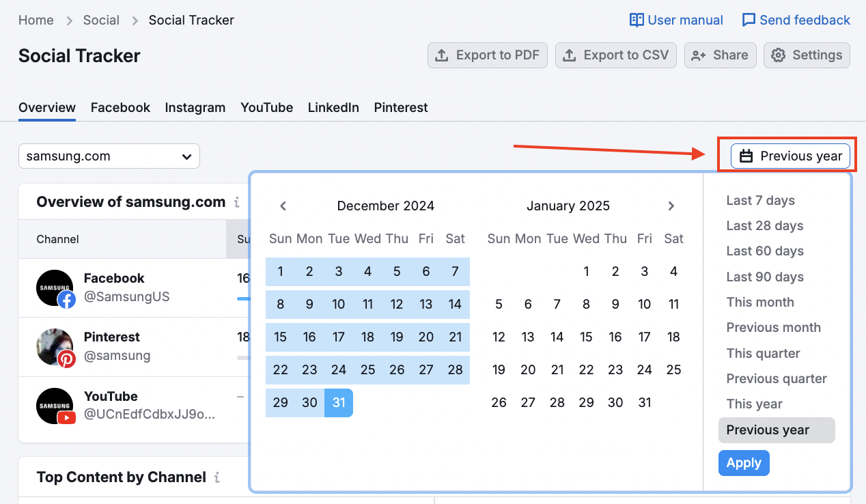Open the samsung.com domain dropdown
This screenshot has height=504, width=866.
(x=109, y=156)
